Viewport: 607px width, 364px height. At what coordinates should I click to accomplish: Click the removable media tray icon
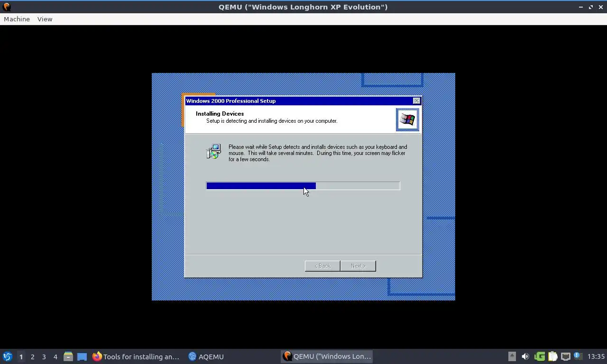tap(512, 356)
